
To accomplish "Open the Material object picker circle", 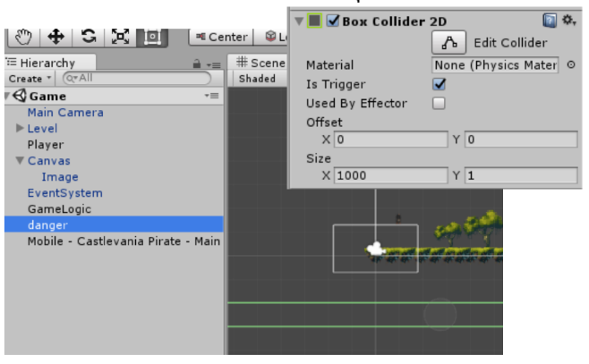I will pos(571,65).
